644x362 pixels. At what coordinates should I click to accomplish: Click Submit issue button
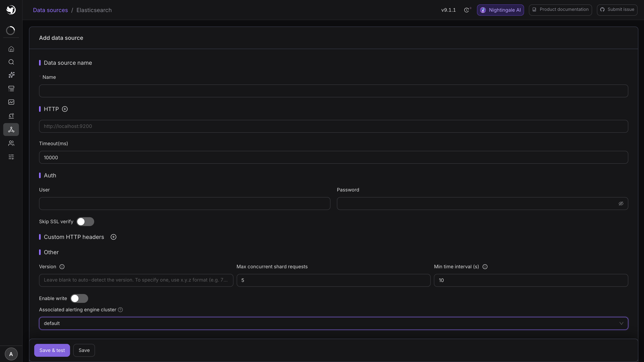click(617, 10)
